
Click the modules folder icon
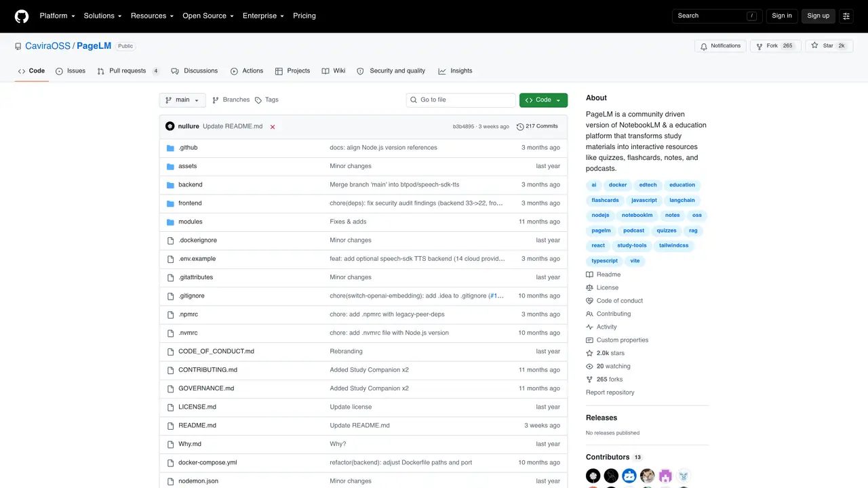pos(171,222)
